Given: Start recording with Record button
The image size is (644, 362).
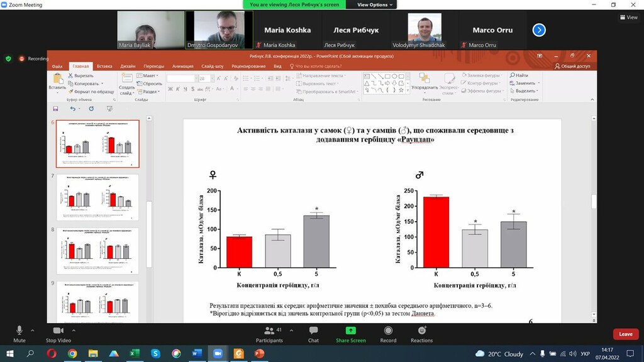Looking at the screenshot, I should (x=388, y=334).
